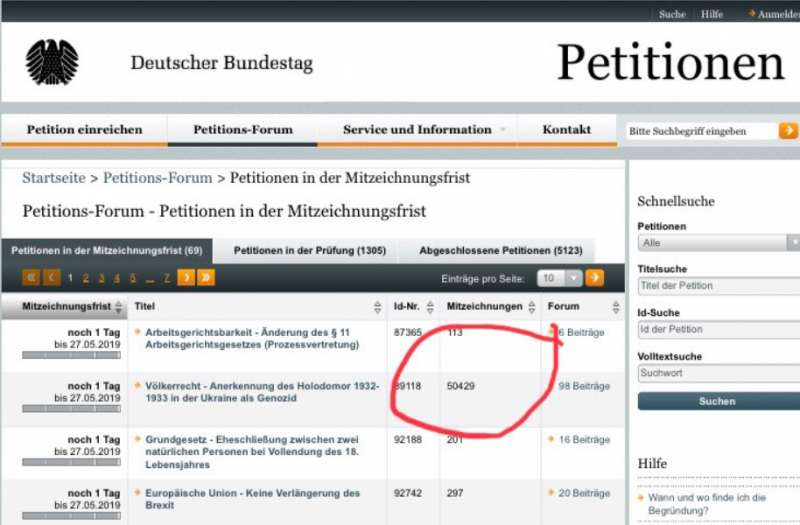Click progress bar of Arbeitsgerichtsbarkeit row
This screenshot has width=800, height=525.
click(x=71, y=355)
